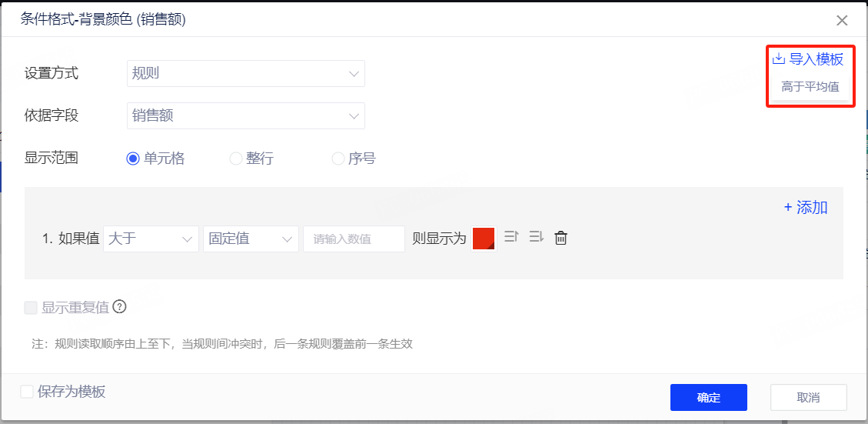Screen dimensions: 868x424
Task: Click + 添加 to add a rule
Action: (805, 207)
